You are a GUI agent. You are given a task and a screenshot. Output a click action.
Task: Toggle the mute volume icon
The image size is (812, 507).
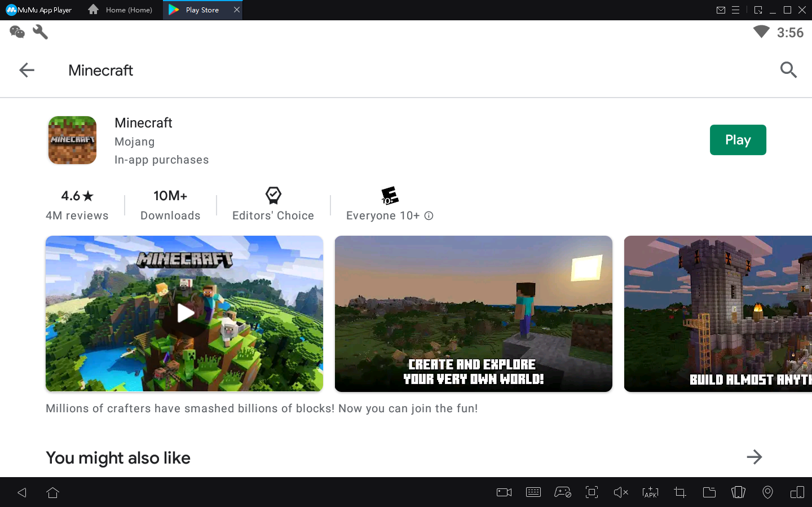tap(621, 492)
